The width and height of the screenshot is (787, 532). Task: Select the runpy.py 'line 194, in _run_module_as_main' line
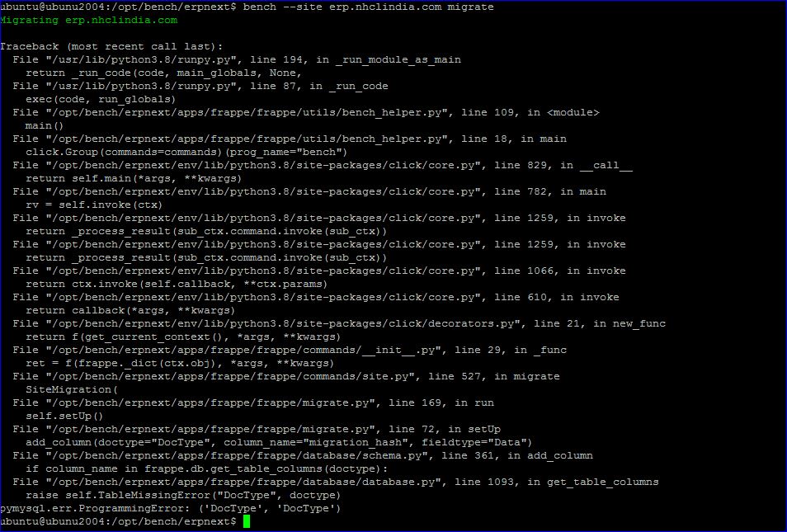point(237,59)
